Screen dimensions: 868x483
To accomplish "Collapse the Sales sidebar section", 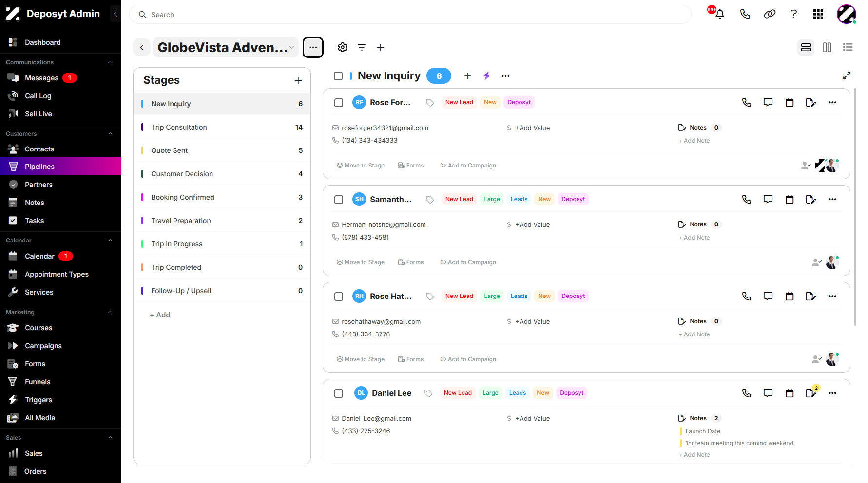I will click(x=110, y=438).
